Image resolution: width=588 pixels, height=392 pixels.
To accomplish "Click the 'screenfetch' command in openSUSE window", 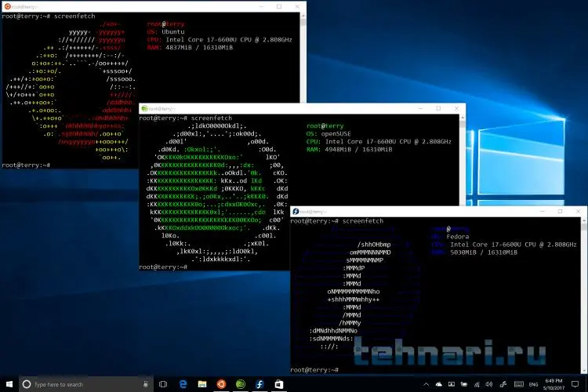I will click(212, 118).
